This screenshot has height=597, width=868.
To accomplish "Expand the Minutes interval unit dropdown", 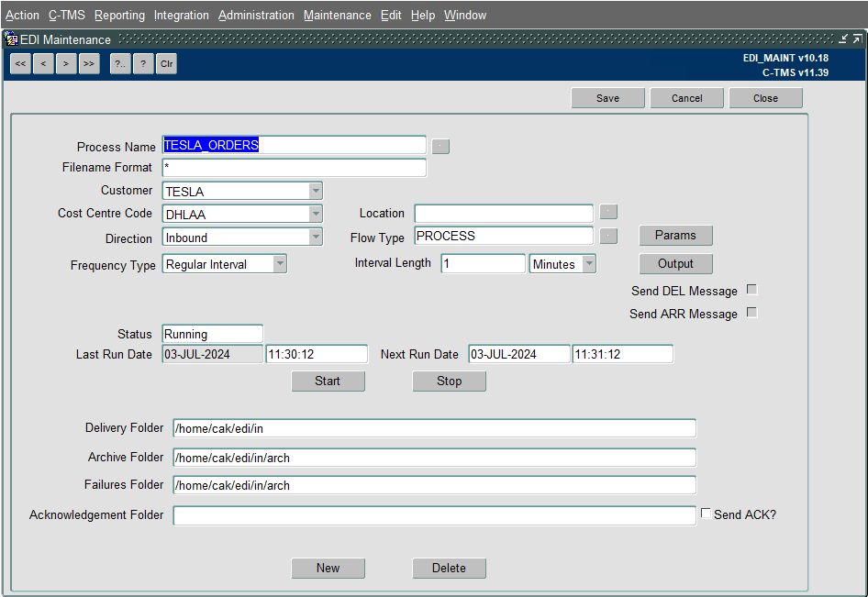I will tap(590, 264).
